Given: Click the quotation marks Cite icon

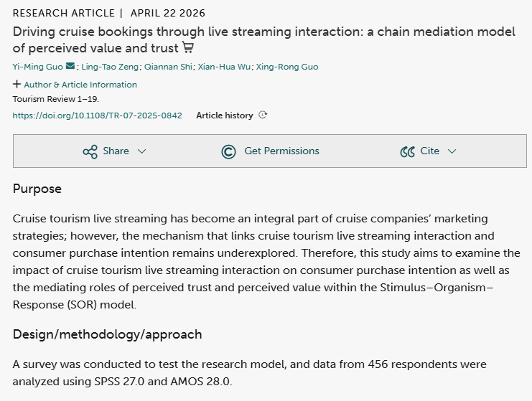Looking at the screenshot, I should tap(407, 151).
